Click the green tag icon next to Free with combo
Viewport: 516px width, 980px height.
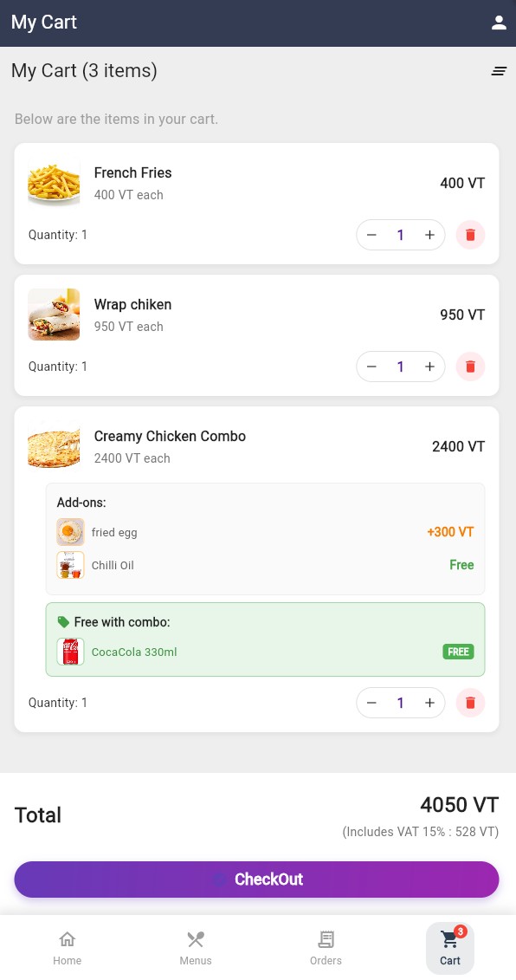point(63,622)
